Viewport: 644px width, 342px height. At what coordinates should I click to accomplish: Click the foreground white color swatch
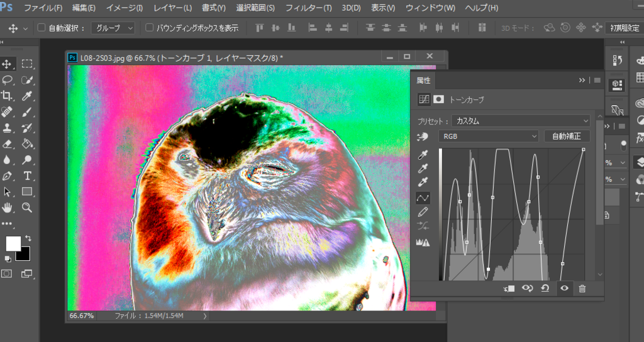point(13,243)
